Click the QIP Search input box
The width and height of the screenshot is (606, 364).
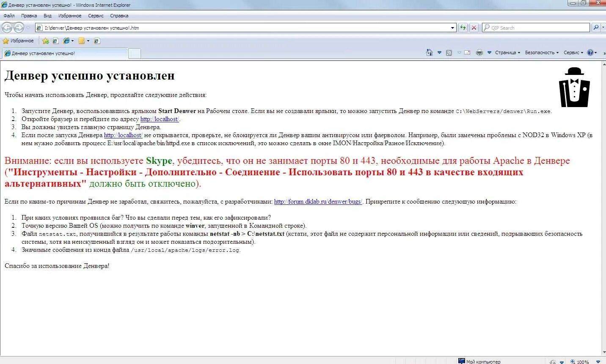(536, 28)
